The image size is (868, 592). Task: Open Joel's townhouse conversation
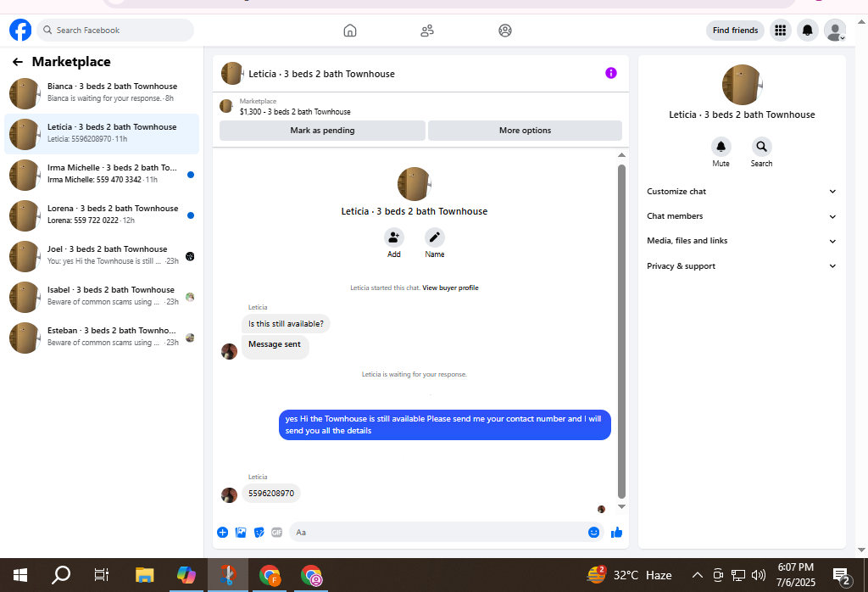102,256
